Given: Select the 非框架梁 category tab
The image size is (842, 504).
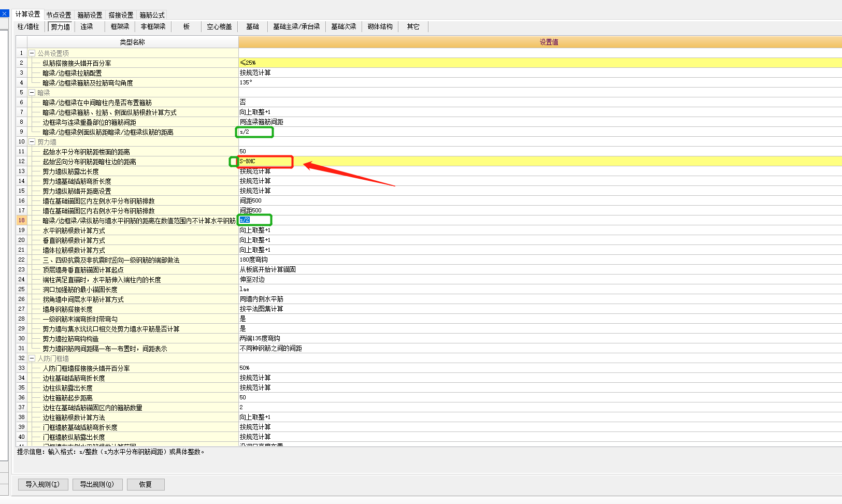Looking at the screenshot, I should pyautogui.click(x=153, y=26).
